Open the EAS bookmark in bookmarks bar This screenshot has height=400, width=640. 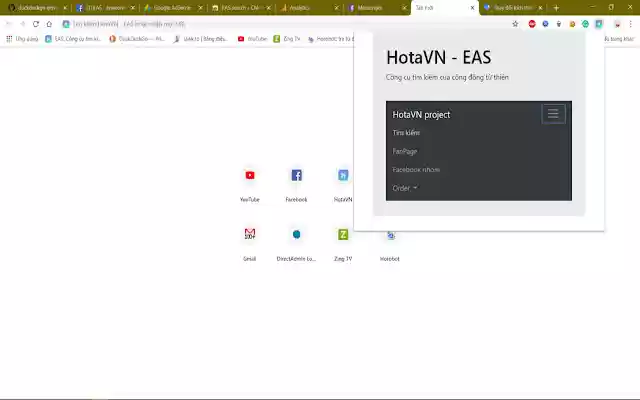(x=73, y=39)
